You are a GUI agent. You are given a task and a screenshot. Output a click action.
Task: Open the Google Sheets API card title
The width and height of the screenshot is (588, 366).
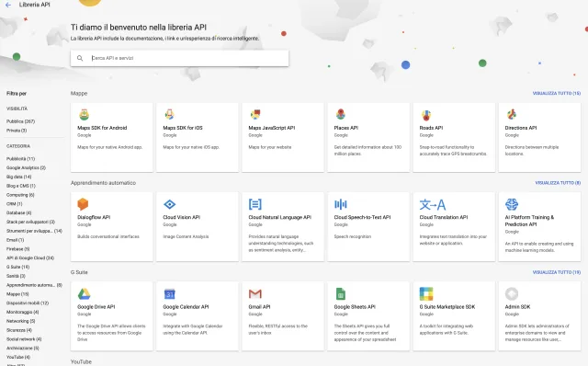[355, 307]
